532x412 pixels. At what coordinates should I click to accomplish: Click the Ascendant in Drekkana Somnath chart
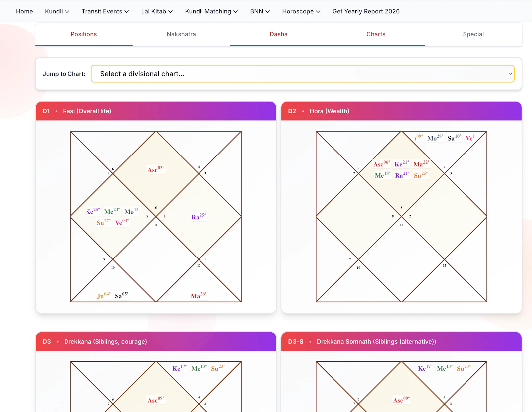[x=401, y=400]
